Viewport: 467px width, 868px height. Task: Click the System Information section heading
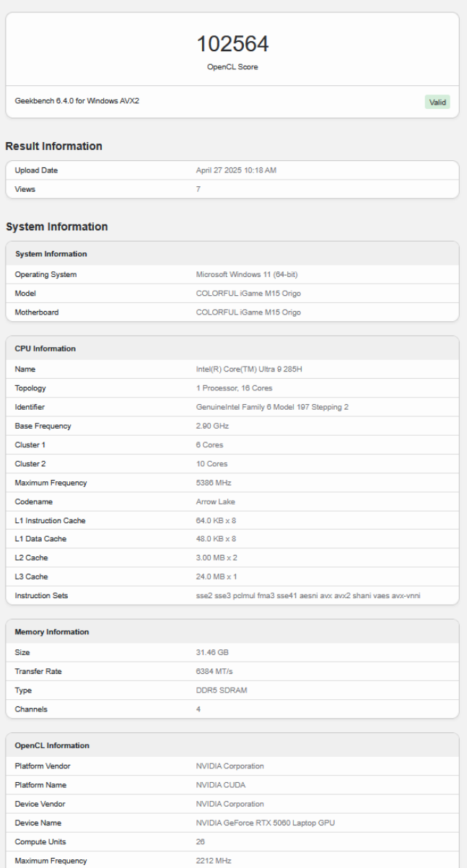pyautogui.click(x=56, y=227)
